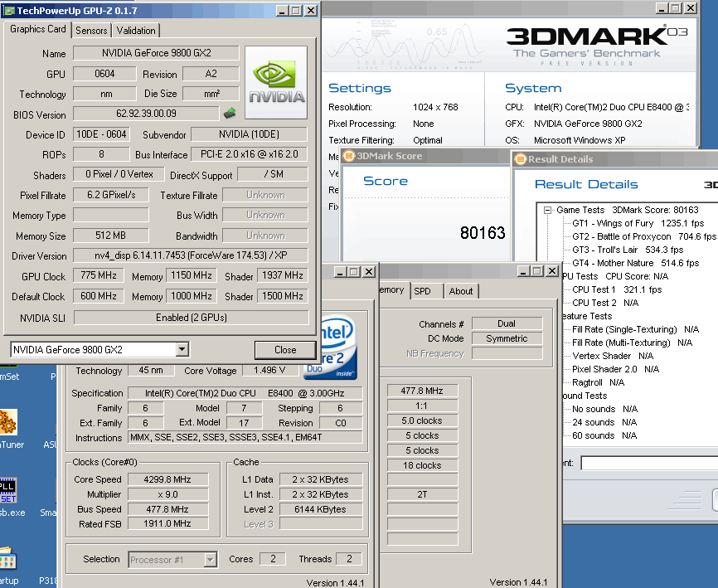
Task: Click the comment input field in Result Details
Action: click(649, 463)
